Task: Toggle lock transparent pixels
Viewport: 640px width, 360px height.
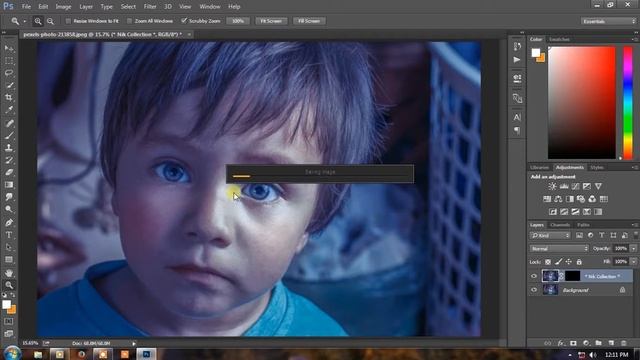Action: point(548,262)
